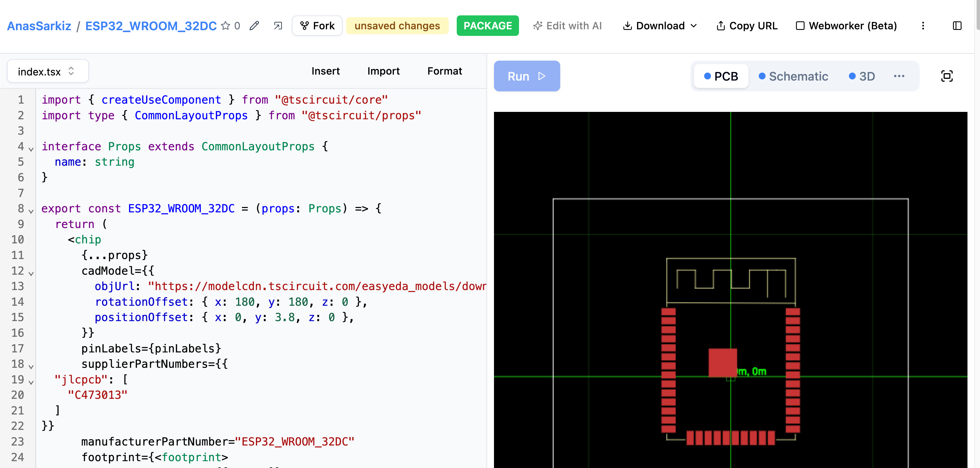Image resolution: width=980 pixels, height=468 pixels.
Task: Switch to Schematic tab
Action: (793, 76)
